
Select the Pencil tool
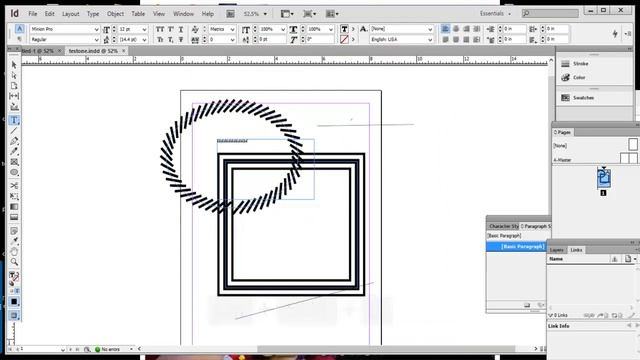click(14, 151)
